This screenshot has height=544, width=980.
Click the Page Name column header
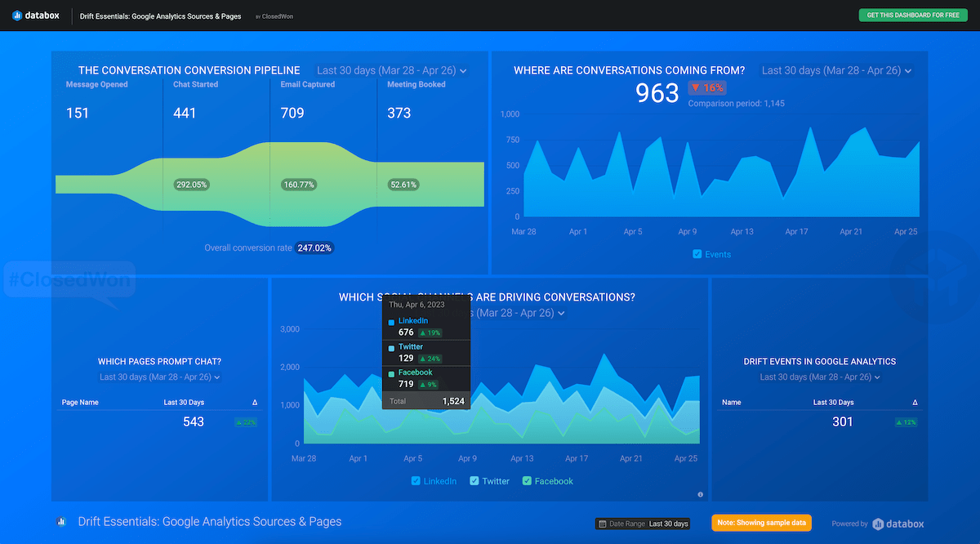(80, 403)
